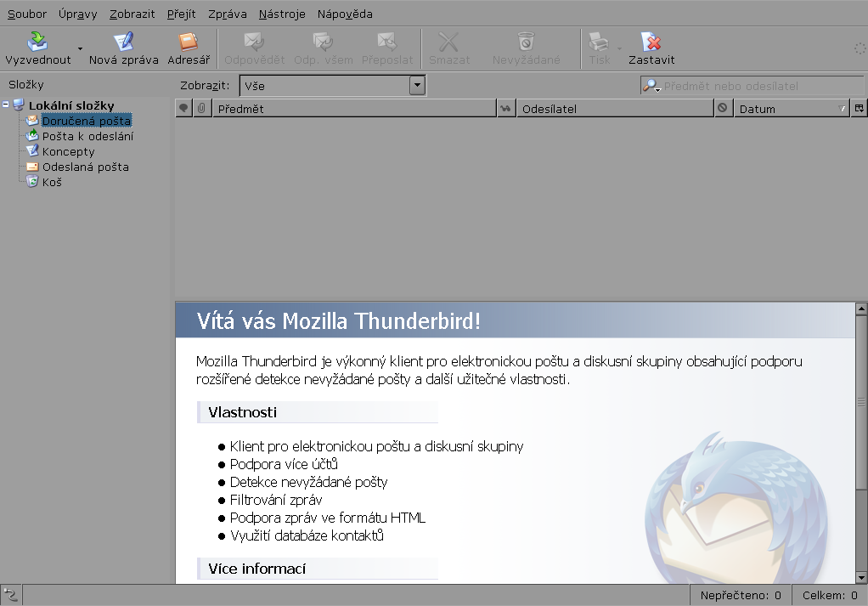Open the Tisk dropdown arrow
Image resolution: width=868 pixels, height=606 pixels.
pyautogui.click(x=619, y=48)
